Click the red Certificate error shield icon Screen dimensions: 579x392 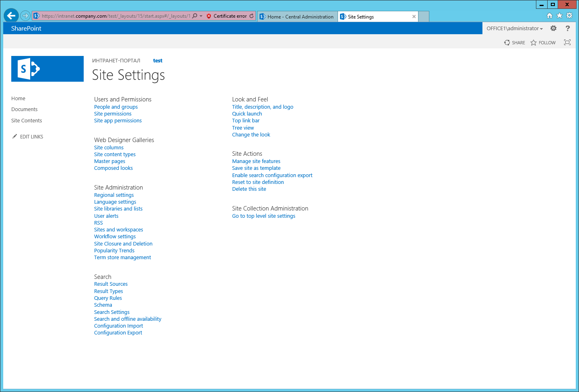coord(209,16)
